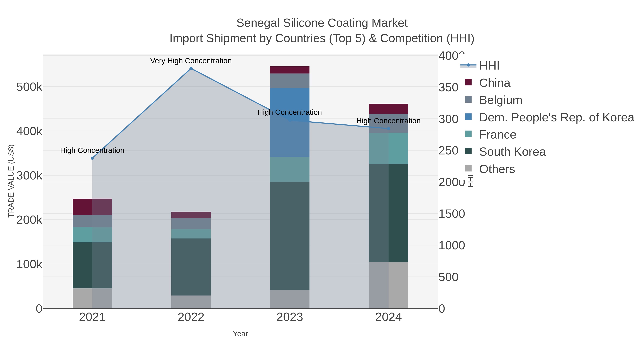Click the 100k y-axis tick label
The height and width of the screenshot is (362, 644).
30,264
